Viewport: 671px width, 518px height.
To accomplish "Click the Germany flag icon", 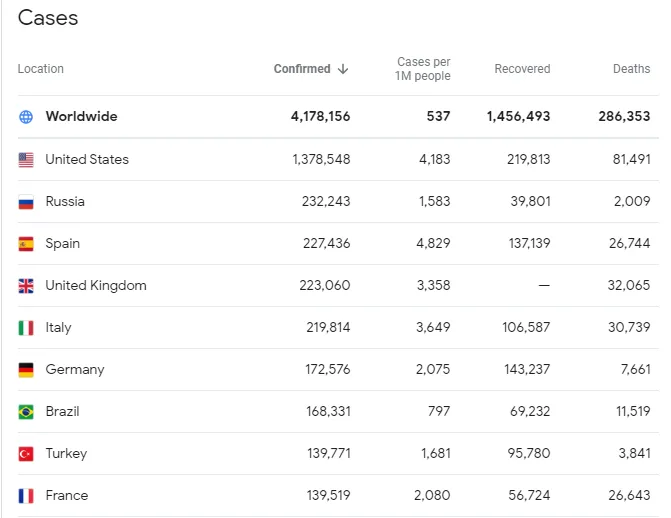I will click(x=26, y=370).
